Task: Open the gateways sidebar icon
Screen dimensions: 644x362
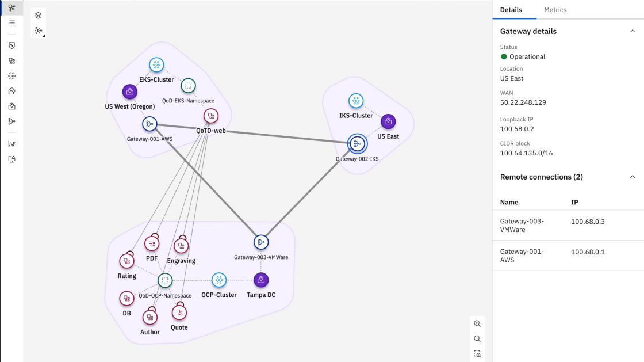Action: click(12, 121)
